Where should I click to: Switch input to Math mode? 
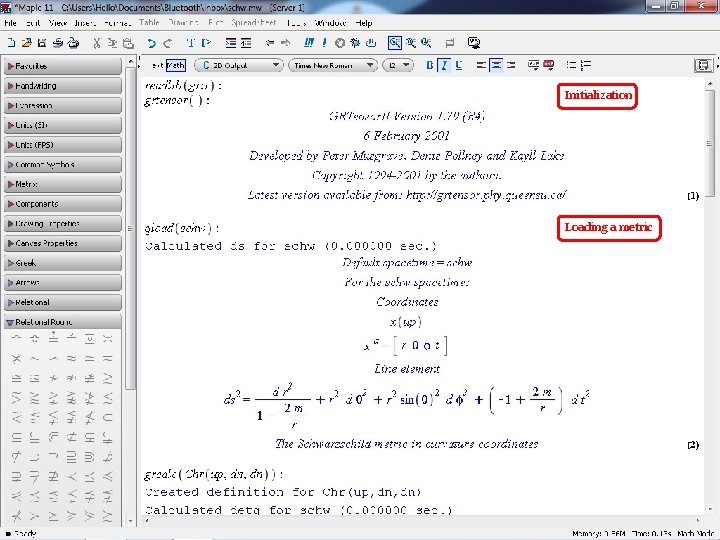175,65
